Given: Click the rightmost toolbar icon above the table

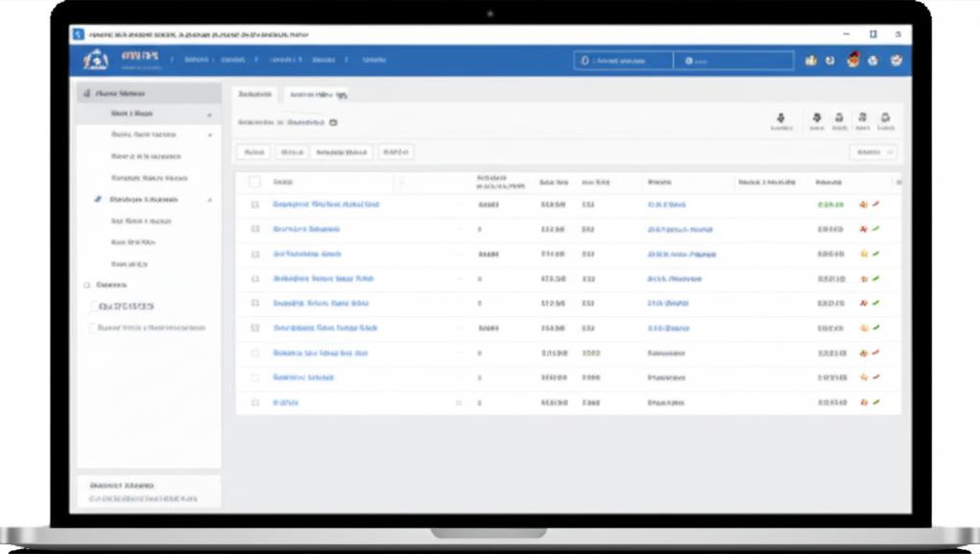Looking at the screenshot, I should coord(885,117).
